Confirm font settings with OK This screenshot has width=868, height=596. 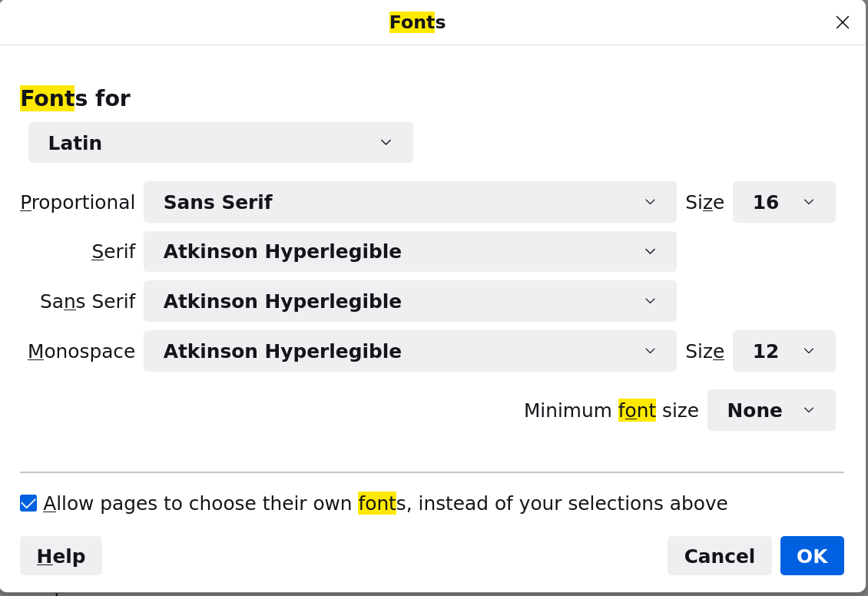tap(812, 556)
